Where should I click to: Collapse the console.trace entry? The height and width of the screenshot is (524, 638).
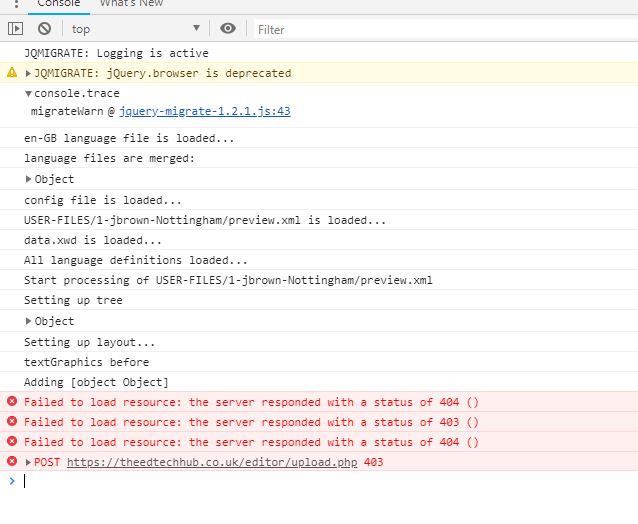(x=28, y=94)
